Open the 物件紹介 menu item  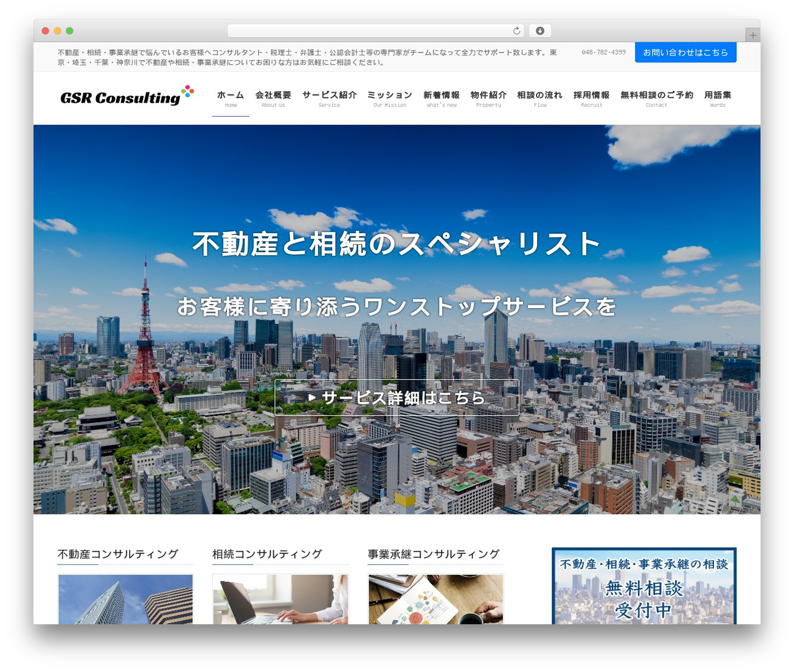coord(488,99)
